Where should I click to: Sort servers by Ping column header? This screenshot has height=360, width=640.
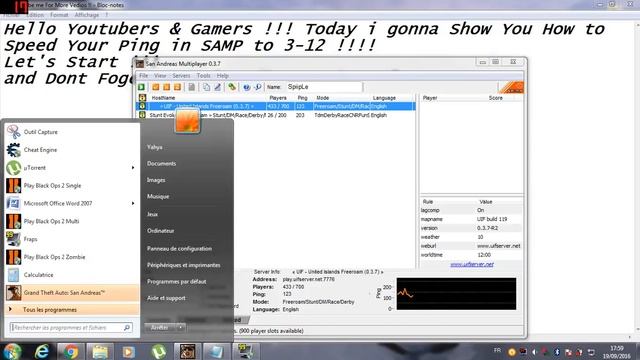(x=302, y=98)
